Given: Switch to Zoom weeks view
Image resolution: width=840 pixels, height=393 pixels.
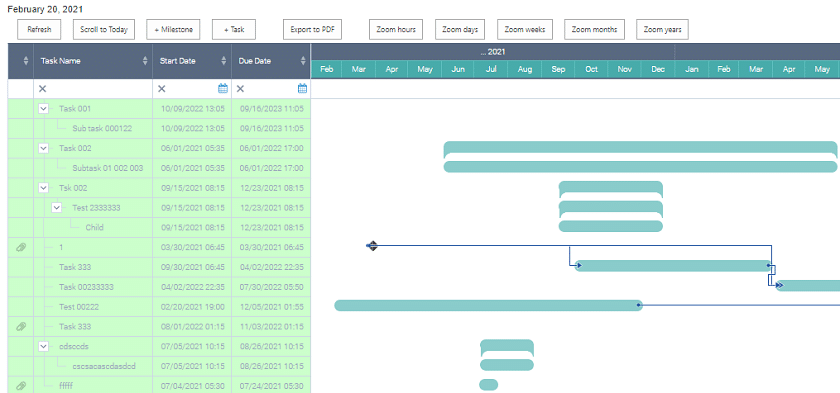Looking at the screenshot, I should (x=524, y=29).
